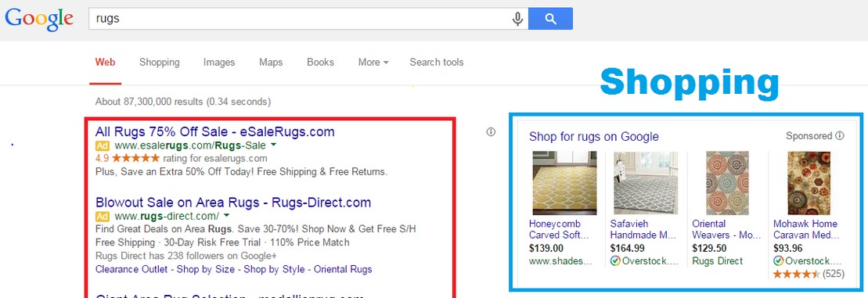The width and height of the screenshot is (868, 298).
Task: Open Safavieh Handmade product link
Action: click(x=643, y=229)
